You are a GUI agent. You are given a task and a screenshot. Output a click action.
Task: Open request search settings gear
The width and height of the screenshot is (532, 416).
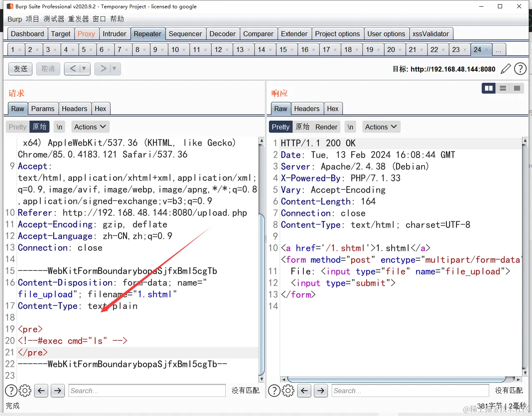point(25,391)
